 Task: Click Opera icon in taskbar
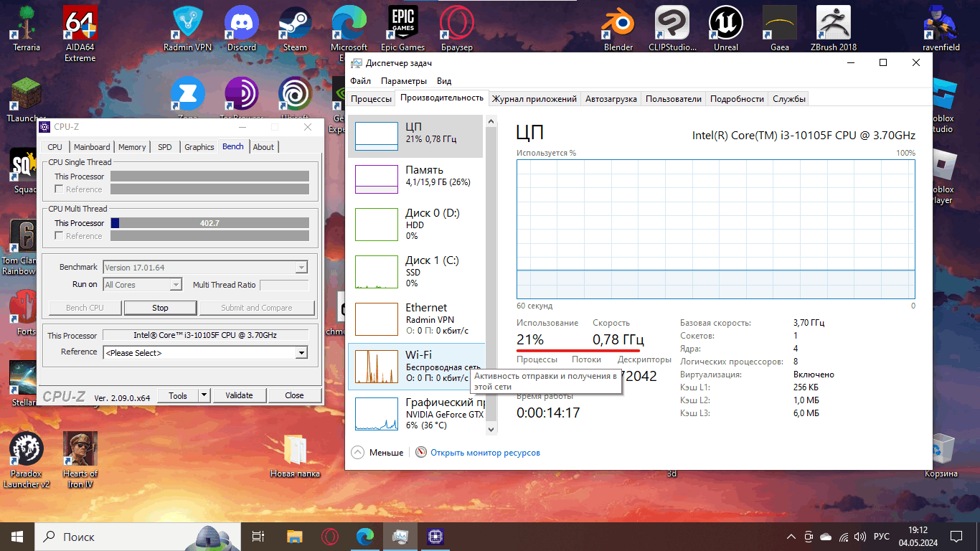coord(330,536)
